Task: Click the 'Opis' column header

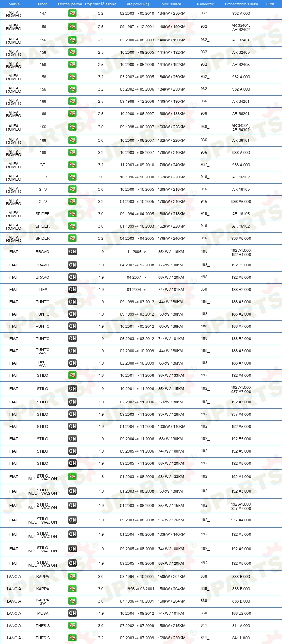Action: [270, 4]
